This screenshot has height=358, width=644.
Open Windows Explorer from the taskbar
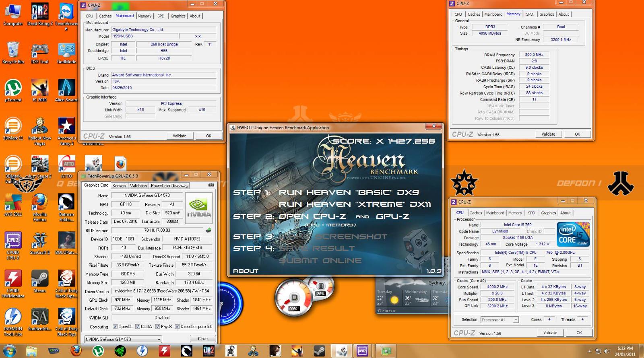coord(32,351)
